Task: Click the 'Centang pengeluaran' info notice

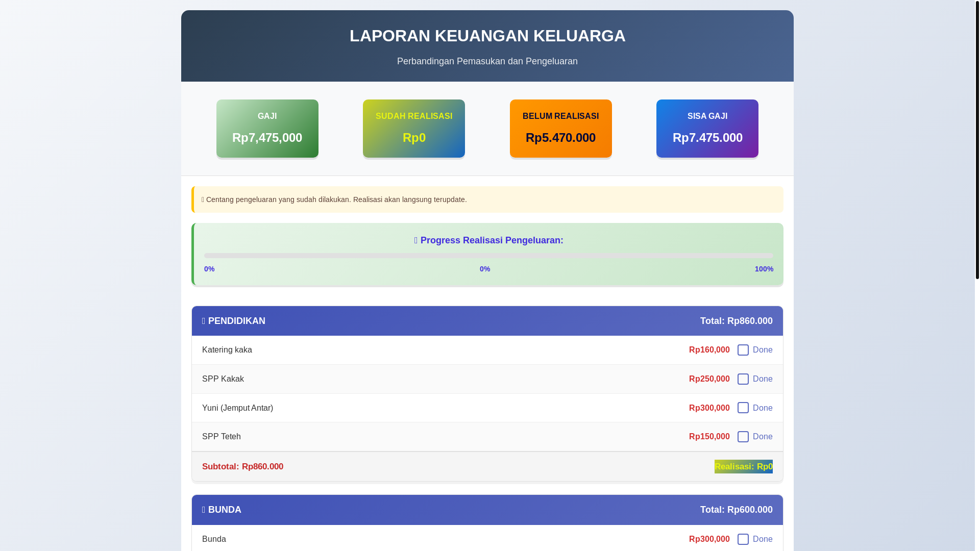Action: (x=487, y=199)
